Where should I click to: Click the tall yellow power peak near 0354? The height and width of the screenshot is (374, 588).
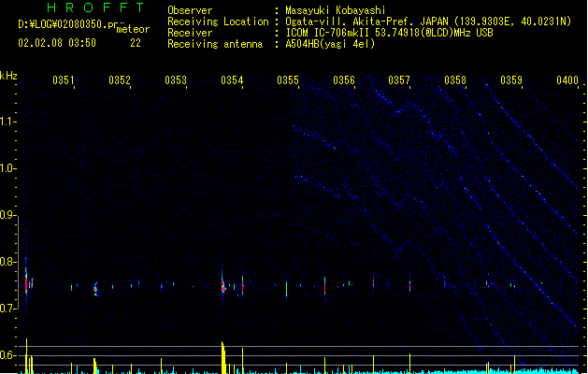point(223,357)
